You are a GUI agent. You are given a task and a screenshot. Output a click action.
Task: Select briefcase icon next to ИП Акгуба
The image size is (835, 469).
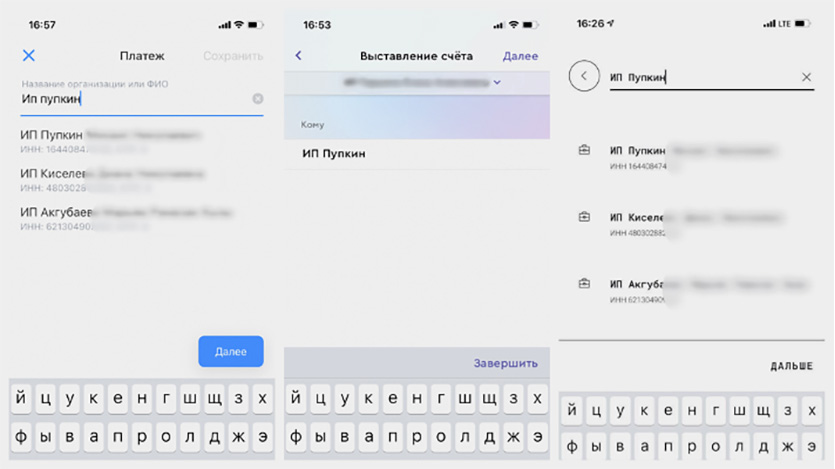click(584, 283)
